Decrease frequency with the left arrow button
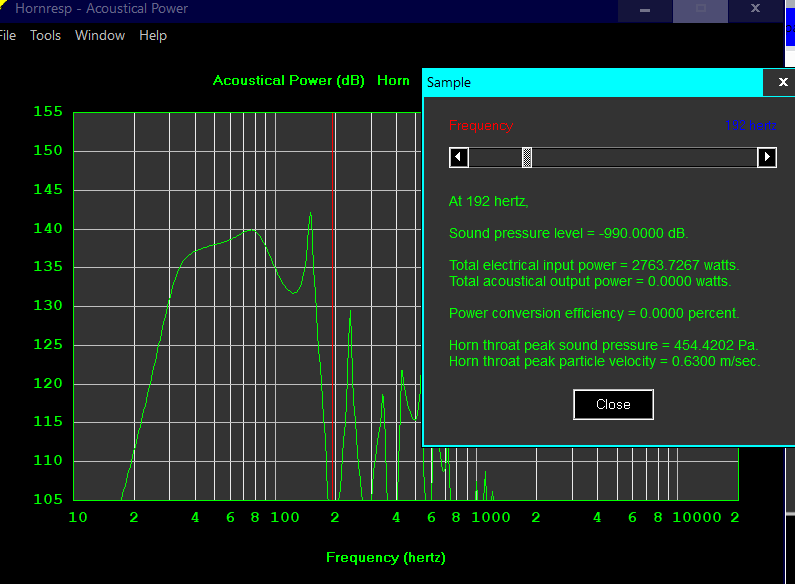Image resolution: width=795 pixels, height=584 pixels. 459,157
